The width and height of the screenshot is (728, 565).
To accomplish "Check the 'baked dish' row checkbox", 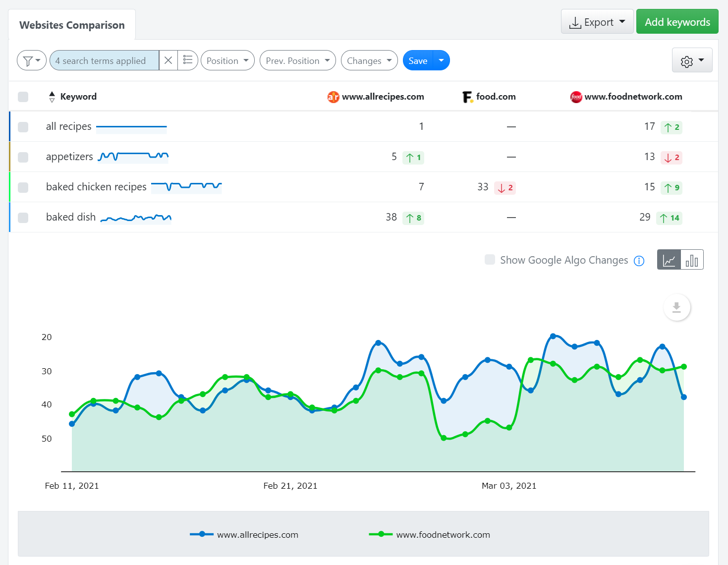I will [x=23, y=218].
